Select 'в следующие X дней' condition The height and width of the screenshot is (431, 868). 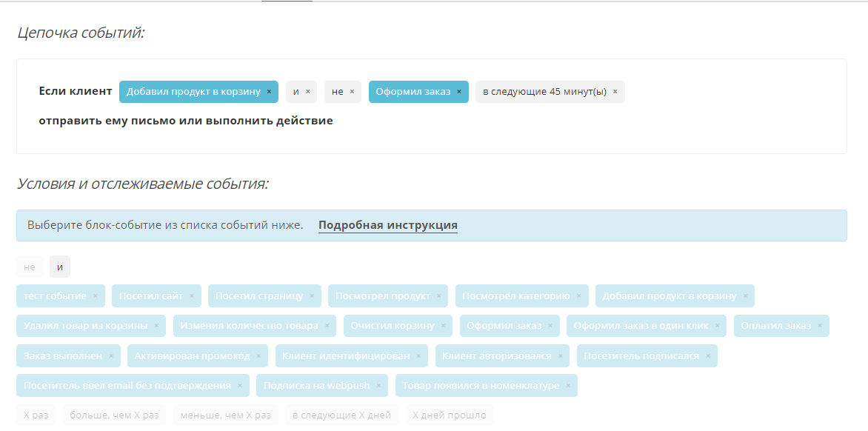click(341, 415)
